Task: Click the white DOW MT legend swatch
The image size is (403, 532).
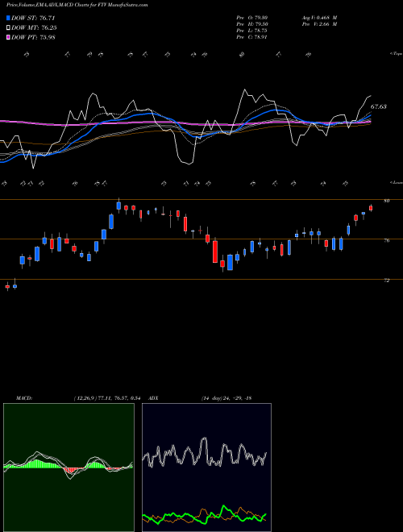Action: (9, 28)
